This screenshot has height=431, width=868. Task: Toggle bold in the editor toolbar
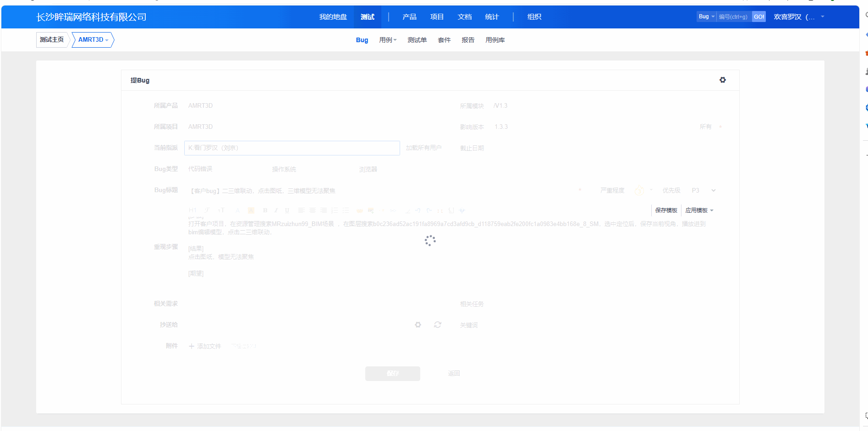tap(265, 210)
